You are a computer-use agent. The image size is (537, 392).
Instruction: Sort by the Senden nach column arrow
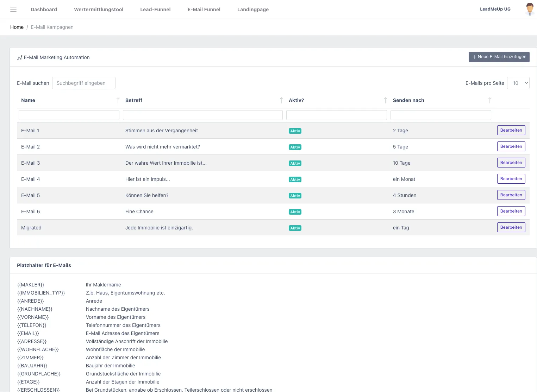[490, 100]
